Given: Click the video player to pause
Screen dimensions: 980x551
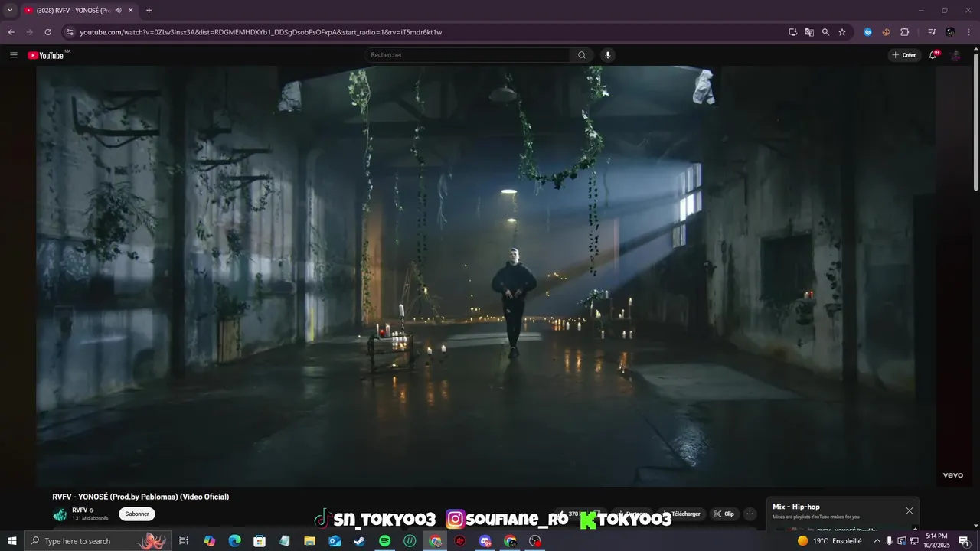Looking at the screenshot, I should click(x=485, y=275).
